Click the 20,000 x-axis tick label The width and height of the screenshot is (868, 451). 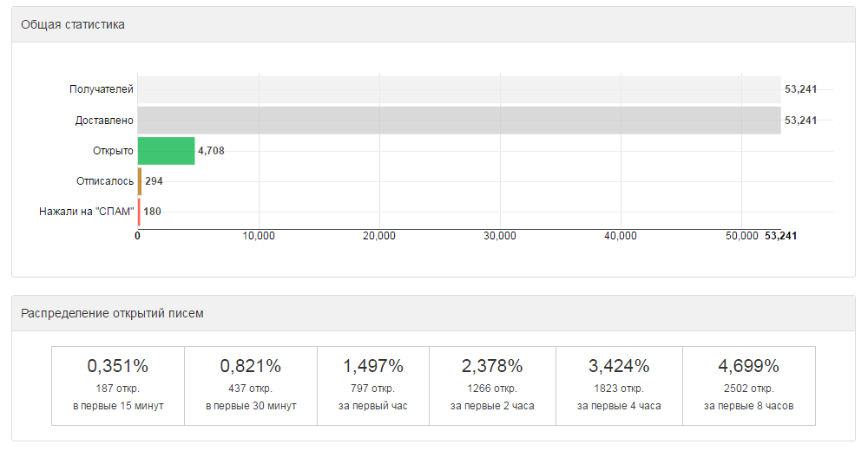click(x=379, y=236)
